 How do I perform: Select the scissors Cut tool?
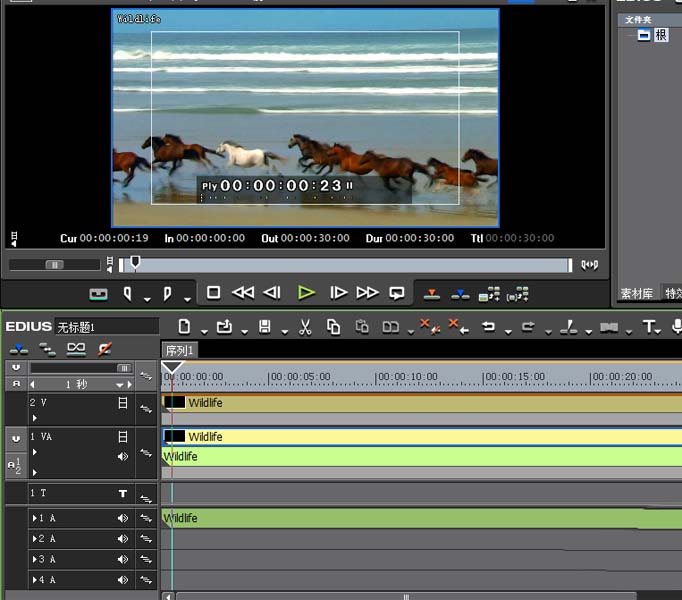click(305, 327)
